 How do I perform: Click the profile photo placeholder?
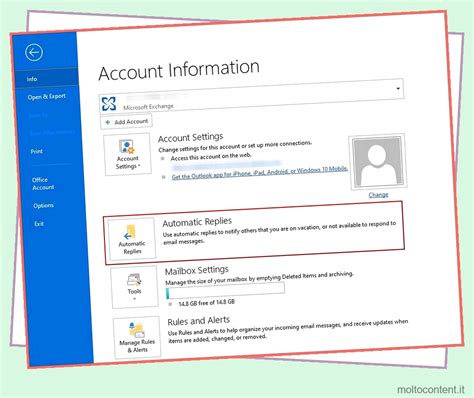[x=378, y=162]
